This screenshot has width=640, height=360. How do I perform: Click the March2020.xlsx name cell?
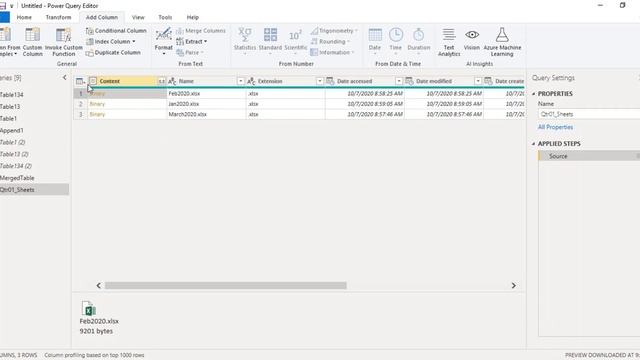[206, 114]
